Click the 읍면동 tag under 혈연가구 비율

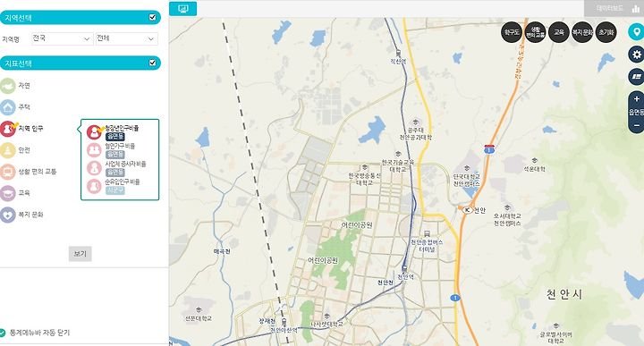(115, 155)
